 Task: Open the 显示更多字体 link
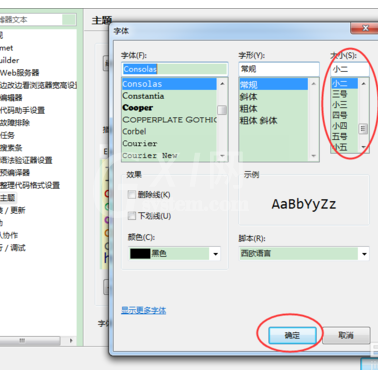(143, 310)
